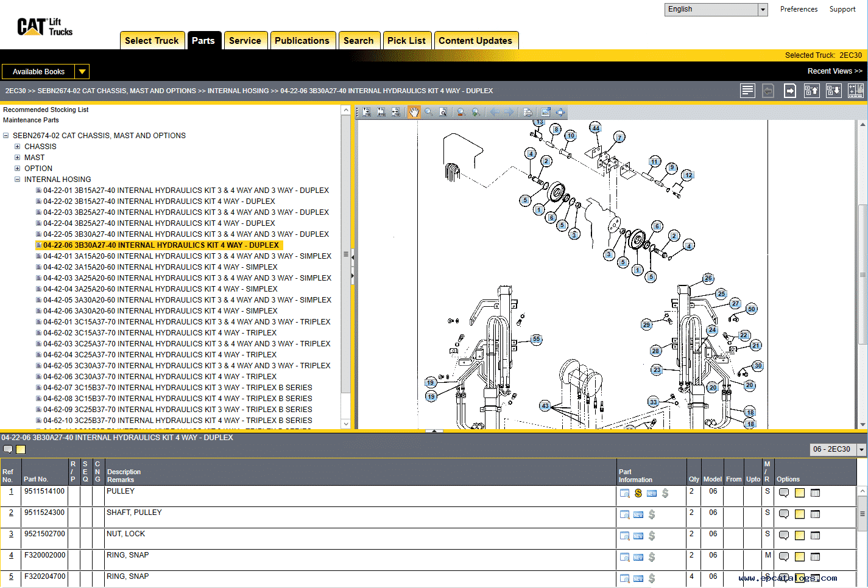Print the diagram using the printer icon
This screenshot has width=868, height=588.
(x=528, y=112)
